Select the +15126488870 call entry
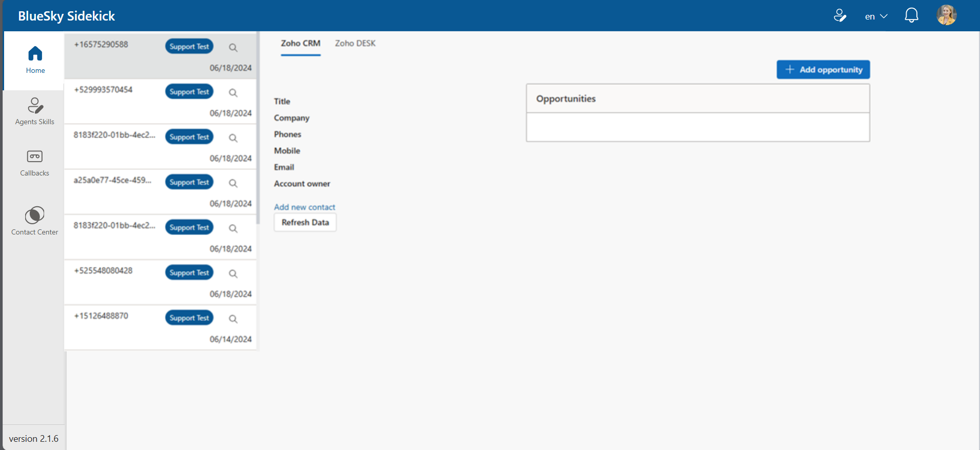 [x=160, y=327]
